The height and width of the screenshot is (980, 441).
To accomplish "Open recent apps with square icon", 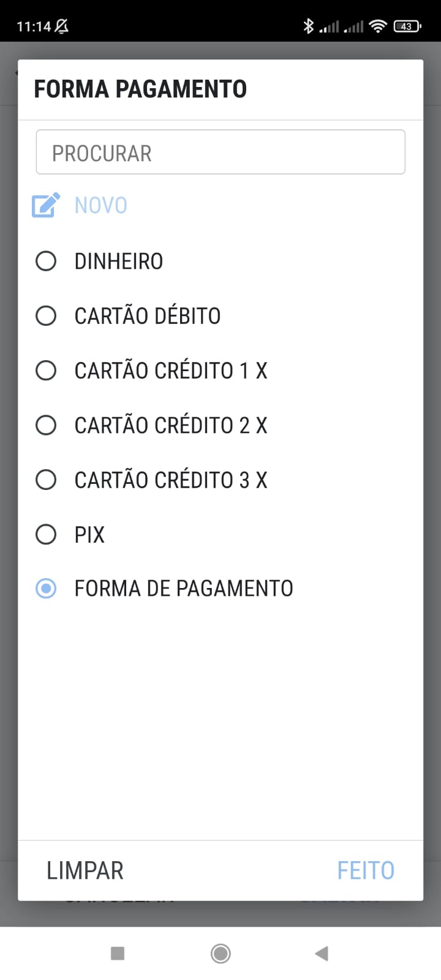I will (118, 953).
